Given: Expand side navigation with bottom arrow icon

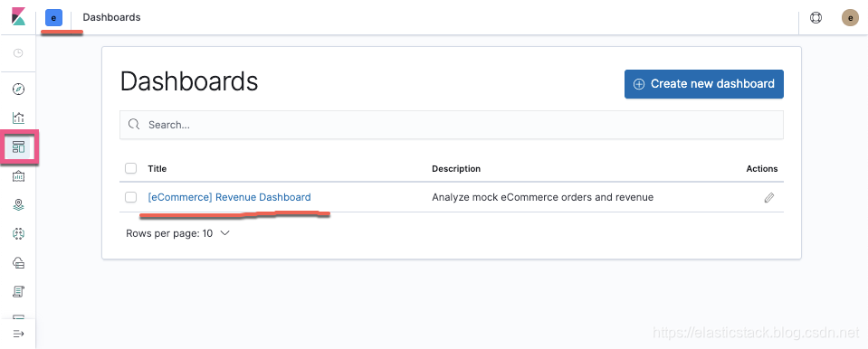Looking at the screenshot, I should click(x=18, y=334).
